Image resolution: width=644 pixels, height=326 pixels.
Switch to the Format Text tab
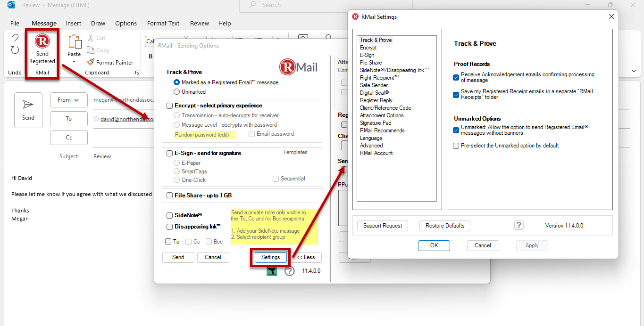tap(163, 23)
